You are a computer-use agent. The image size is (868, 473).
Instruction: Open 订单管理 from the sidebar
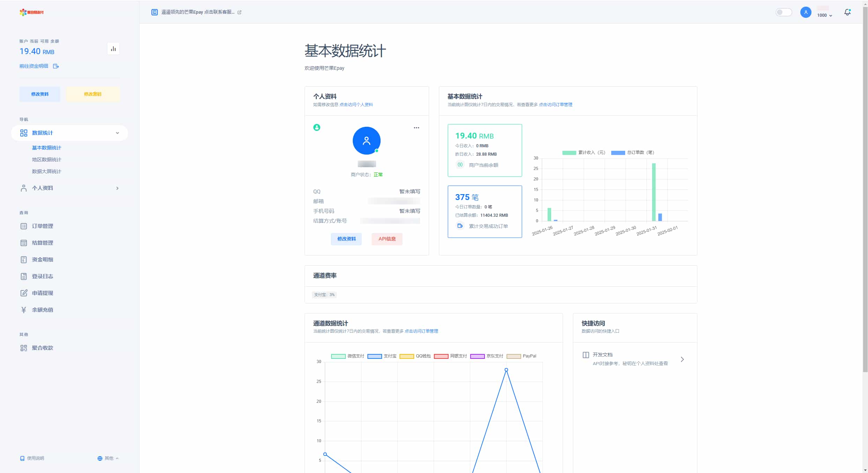42,226
